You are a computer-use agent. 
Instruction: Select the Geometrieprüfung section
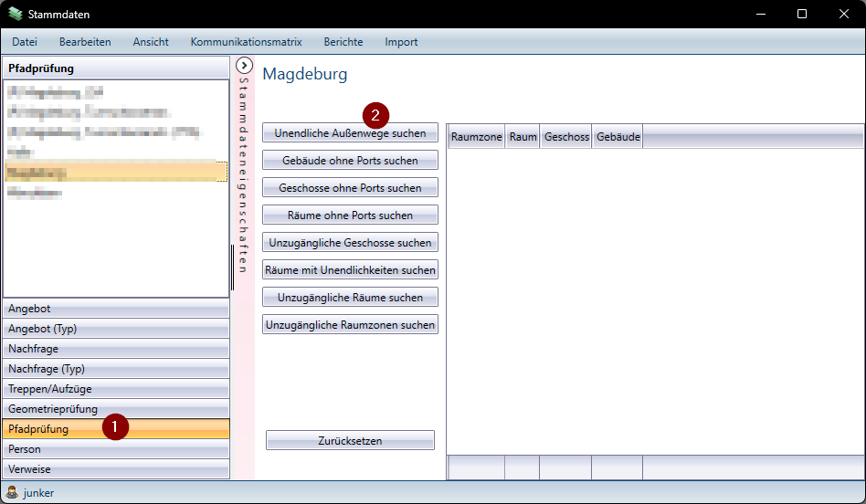click(x=116, y=409)
